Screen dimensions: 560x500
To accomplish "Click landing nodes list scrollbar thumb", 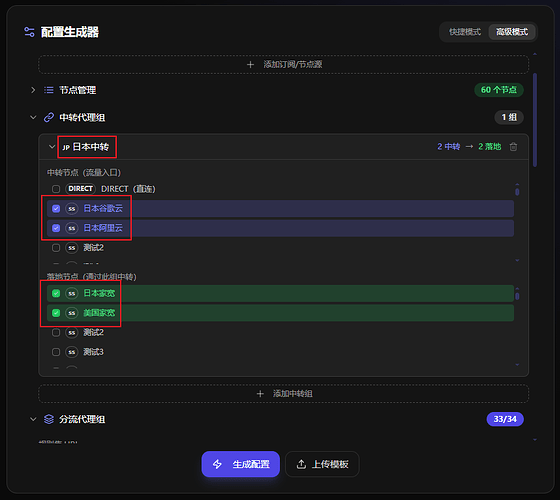I will [x=517, y=296].
